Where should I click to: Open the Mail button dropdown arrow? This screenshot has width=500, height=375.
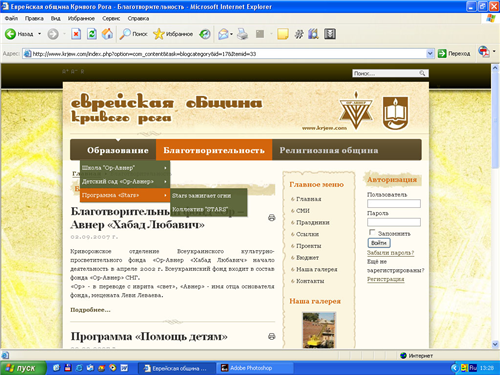pos(231,34)
